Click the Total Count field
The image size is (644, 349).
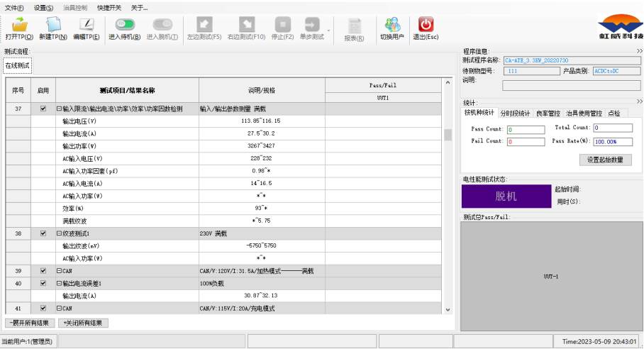[613, 128]
